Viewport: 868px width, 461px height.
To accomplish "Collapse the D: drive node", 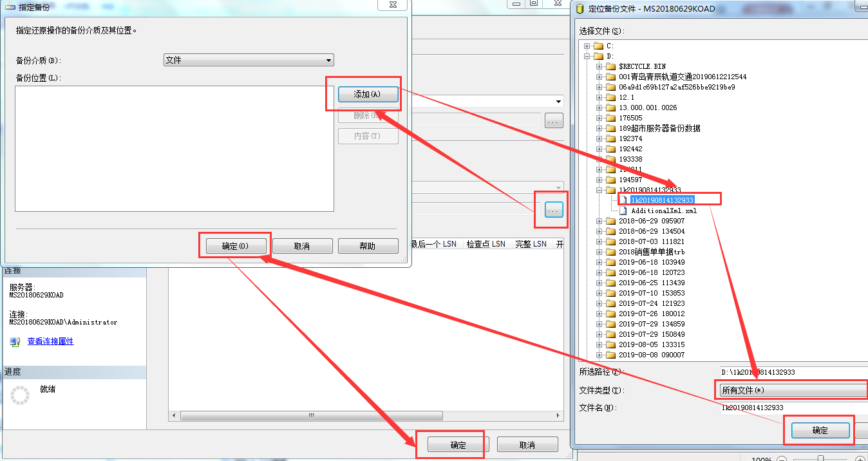I will pos(587,56).
